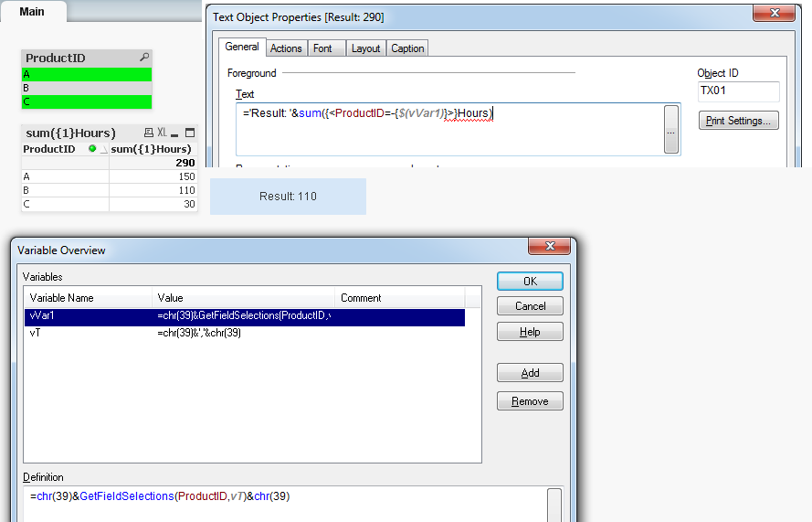Minimize the sum({1}Hours) table chart
This screenshot has width=812, height=522.
point(176,133)
